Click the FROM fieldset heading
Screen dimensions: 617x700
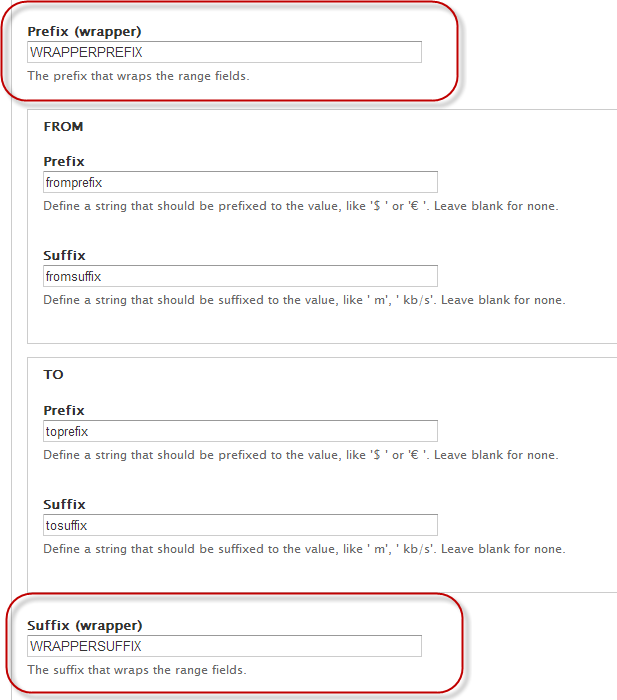click(x=63, y=127)
